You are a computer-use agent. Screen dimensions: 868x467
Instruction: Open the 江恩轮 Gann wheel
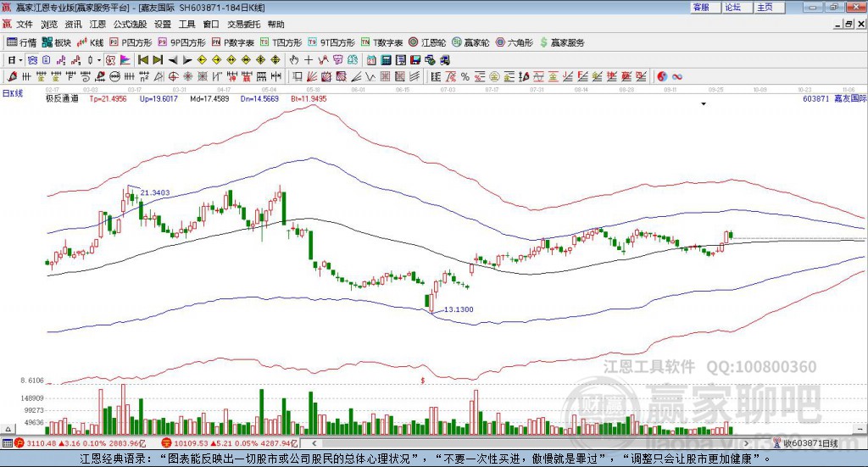tap(427, 42)
